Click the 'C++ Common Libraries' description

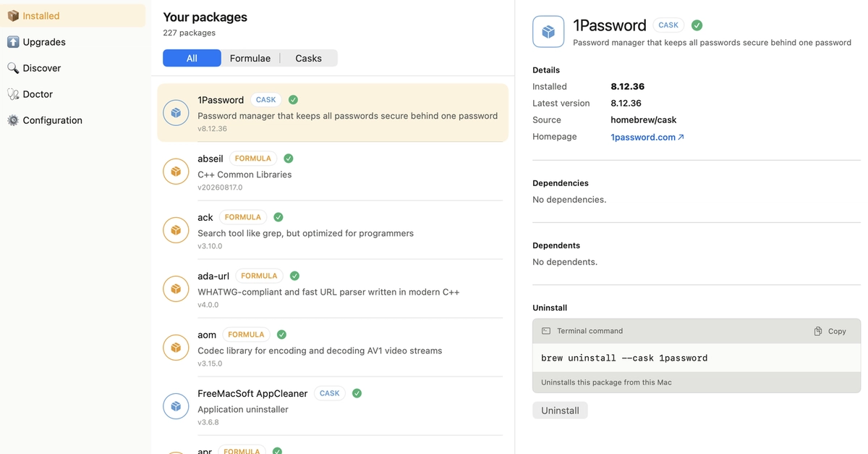pyautogui.click(x=244, y=175)
